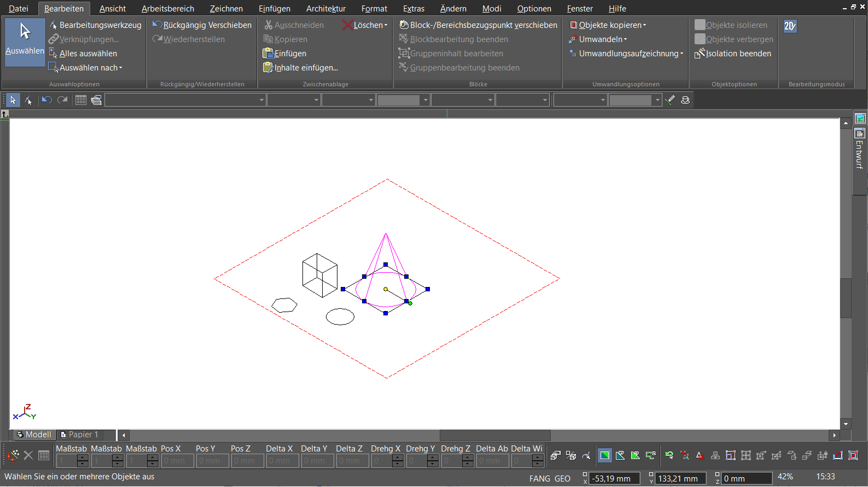Select the edit-node pointer tool in toolbar
Image resolution: width=868 pixels, height=487 pixels.
point(28,100)
